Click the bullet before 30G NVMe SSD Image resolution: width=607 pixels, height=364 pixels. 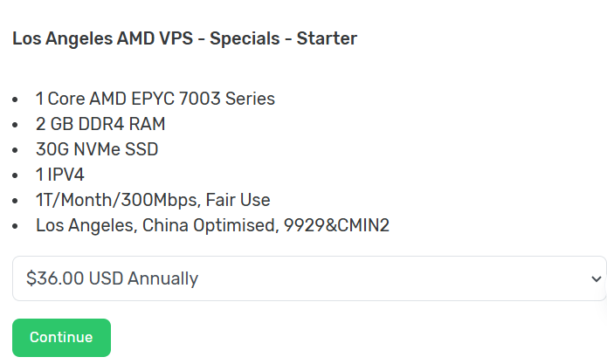15,150
